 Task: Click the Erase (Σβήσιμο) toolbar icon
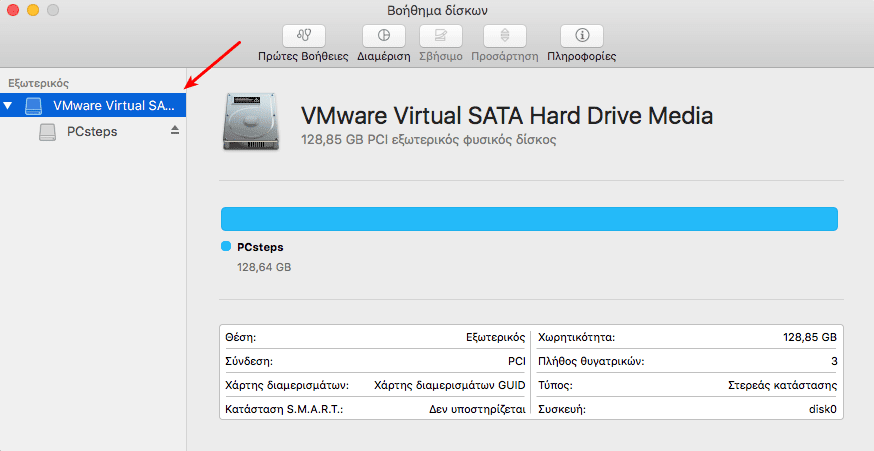coord(440,36)
